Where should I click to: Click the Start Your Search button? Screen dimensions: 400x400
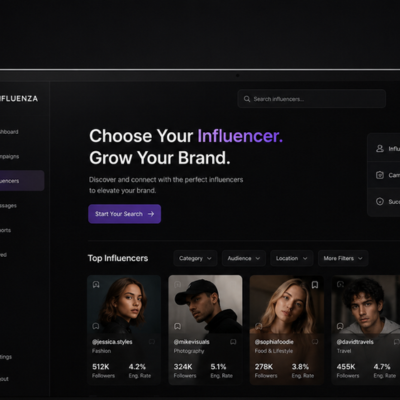pyautogui.click(x=125, y=214)
